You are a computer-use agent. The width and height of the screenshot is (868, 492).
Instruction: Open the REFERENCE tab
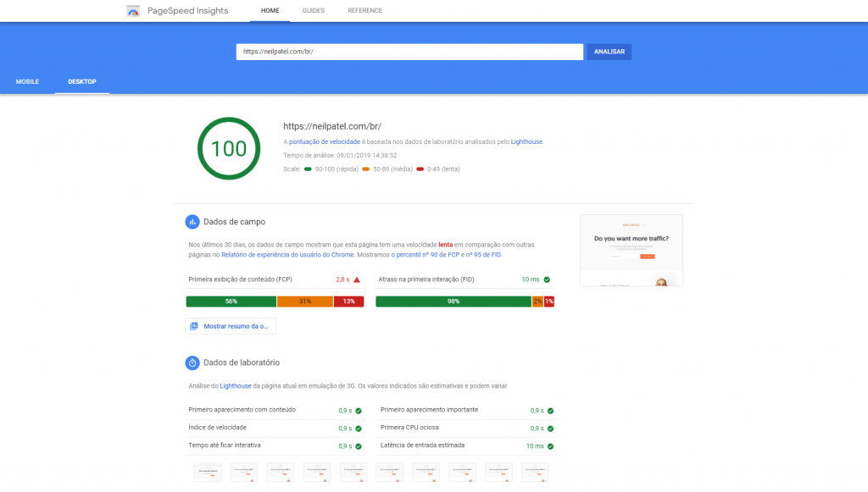[x=364, y=10]
